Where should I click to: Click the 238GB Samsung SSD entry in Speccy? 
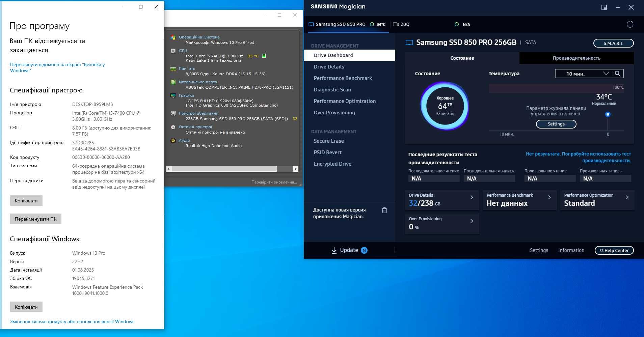tap(237, 119)
